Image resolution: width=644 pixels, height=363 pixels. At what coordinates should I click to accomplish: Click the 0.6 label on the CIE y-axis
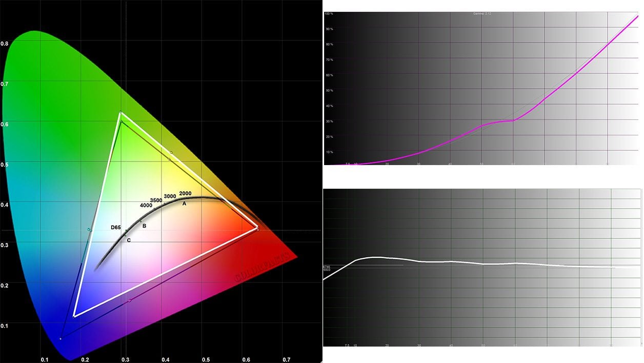click(x=4, y=124)
